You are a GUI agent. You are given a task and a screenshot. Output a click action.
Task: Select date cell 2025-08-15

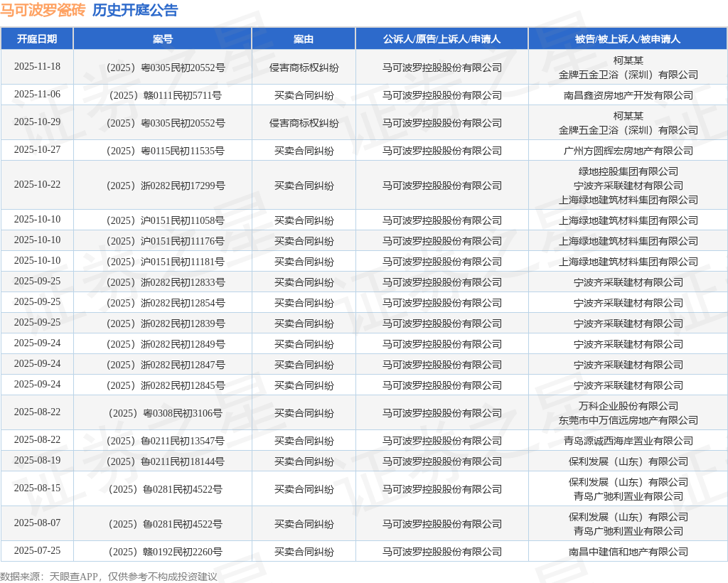37,488
